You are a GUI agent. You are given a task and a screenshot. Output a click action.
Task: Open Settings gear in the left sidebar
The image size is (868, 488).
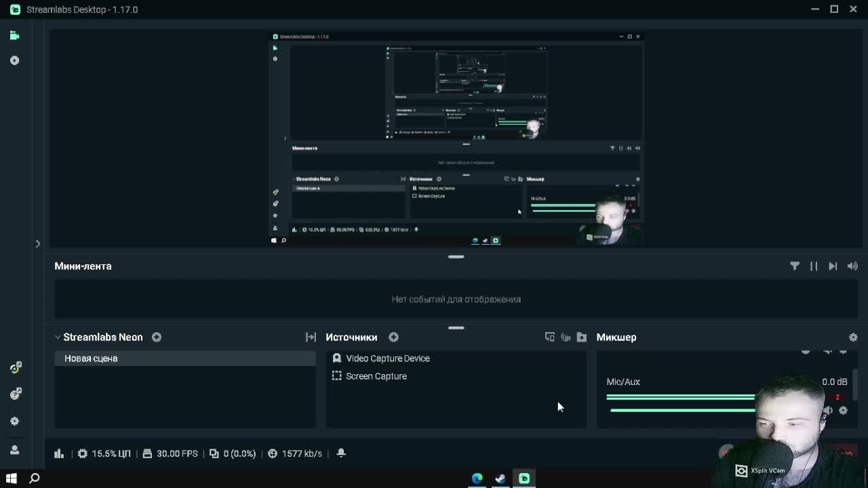(14, 421)
